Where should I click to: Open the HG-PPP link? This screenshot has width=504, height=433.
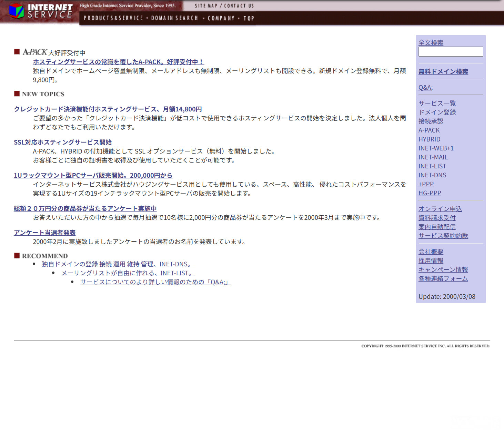click(430, 193)
